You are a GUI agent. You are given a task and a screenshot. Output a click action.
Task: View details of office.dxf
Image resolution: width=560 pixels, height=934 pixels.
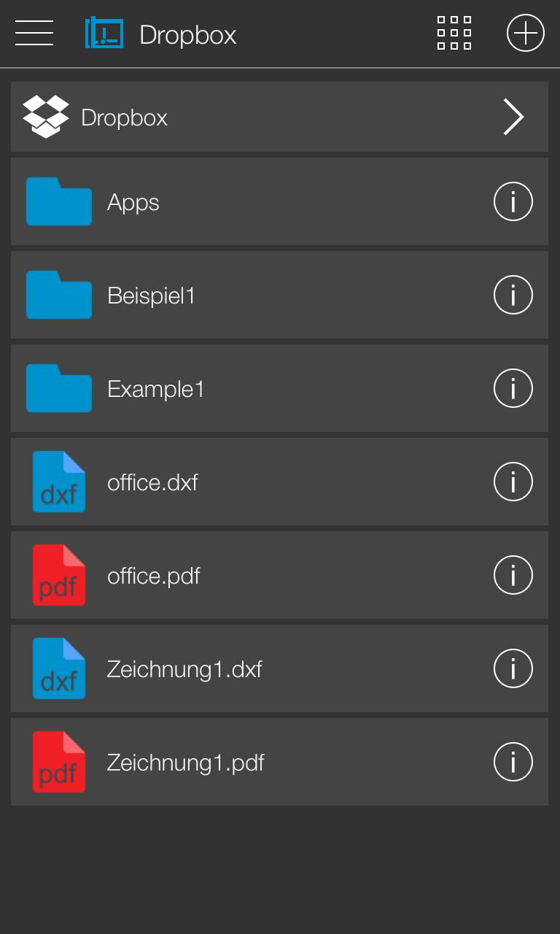click(513, 482)
